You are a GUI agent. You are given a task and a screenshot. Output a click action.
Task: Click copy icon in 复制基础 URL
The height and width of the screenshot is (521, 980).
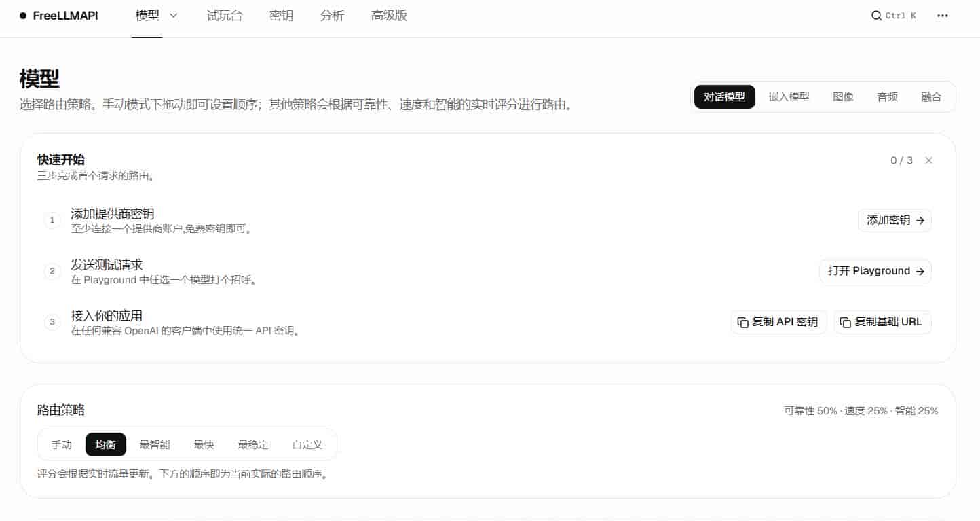pyautogui.click(x=846, y=322)
